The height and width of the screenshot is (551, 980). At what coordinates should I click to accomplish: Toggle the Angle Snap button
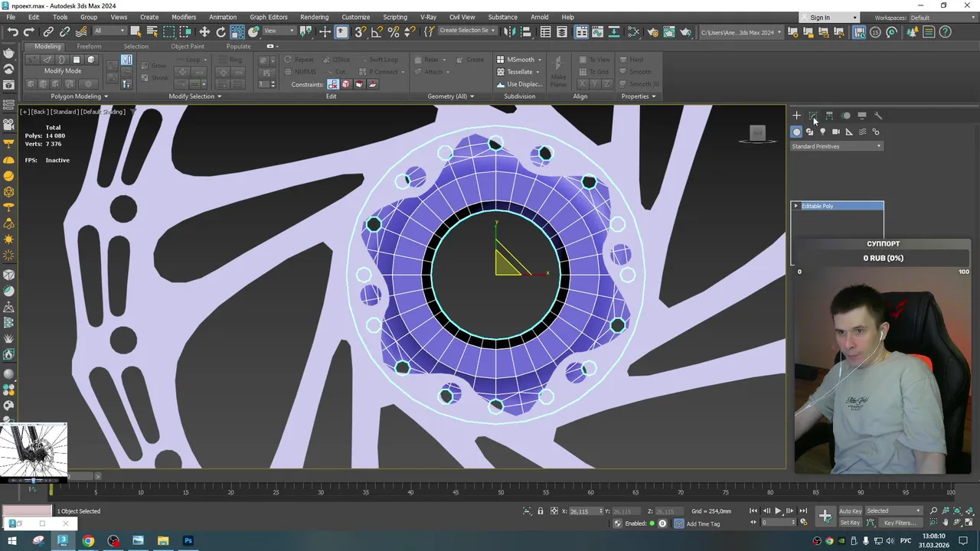377,31
